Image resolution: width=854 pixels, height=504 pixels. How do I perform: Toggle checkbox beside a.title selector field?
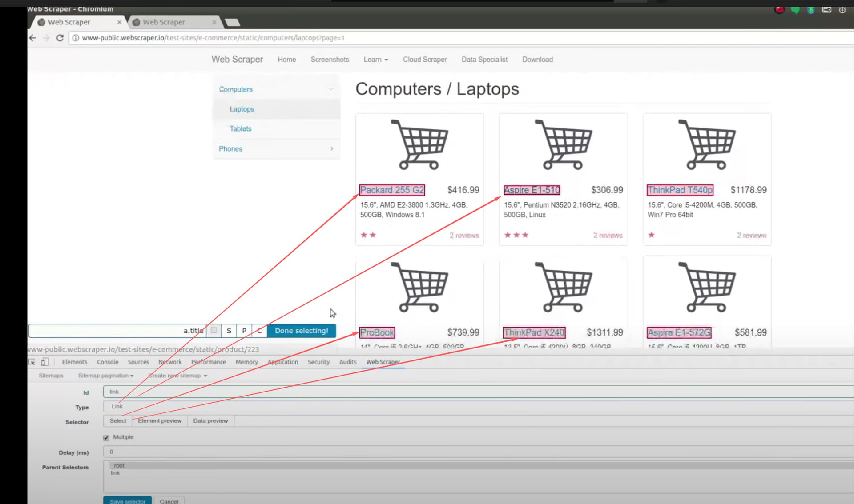pos(214,330)
